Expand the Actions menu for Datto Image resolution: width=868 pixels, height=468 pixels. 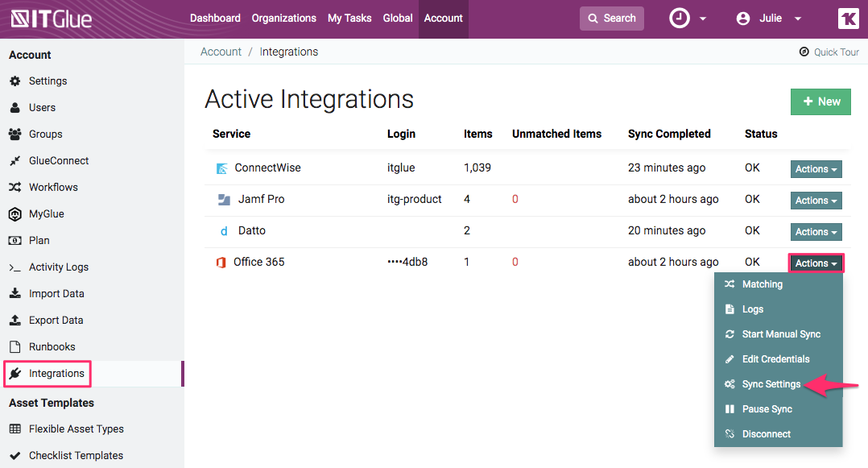(x=816, y=231)
